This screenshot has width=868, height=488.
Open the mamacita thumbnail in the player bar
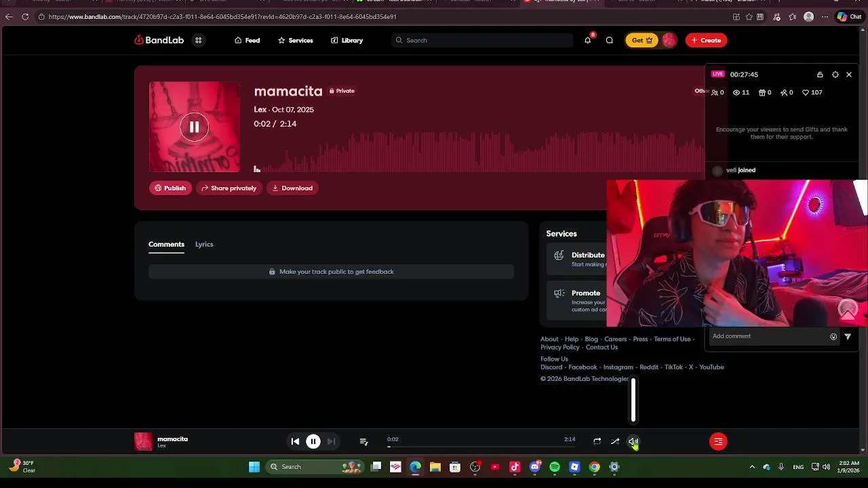[143, 441]
